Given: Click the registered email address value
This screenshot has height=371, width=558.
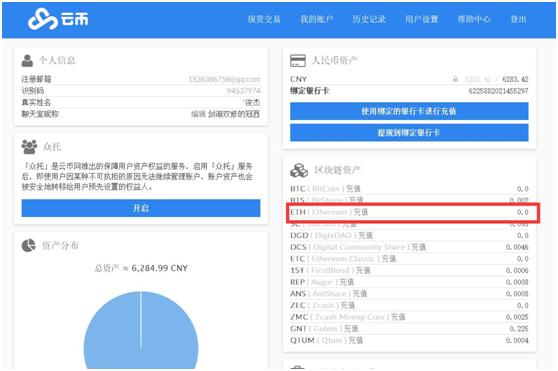Looking at the screenshot, I should click(x=224, y=79).
